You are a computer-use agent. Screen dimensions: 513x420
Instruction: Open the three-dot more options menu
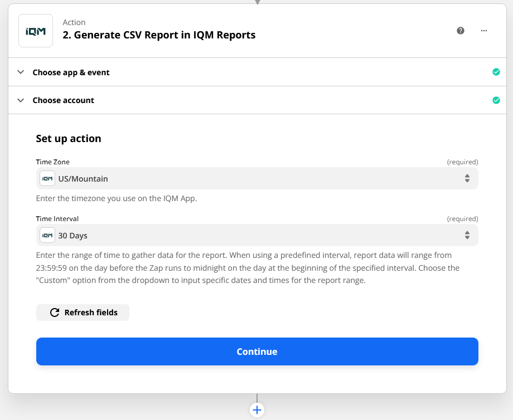pos(484,31)
